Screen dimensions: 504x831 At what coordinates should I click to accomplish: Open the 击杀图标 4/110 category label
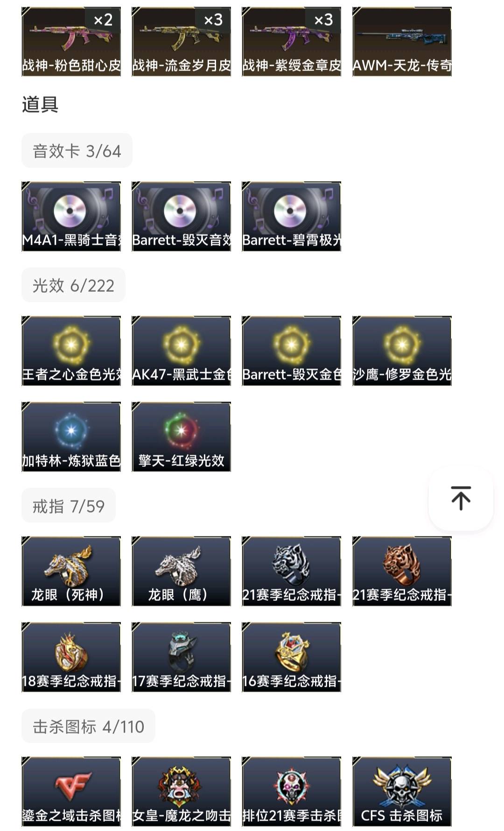[x=88, y=726]
